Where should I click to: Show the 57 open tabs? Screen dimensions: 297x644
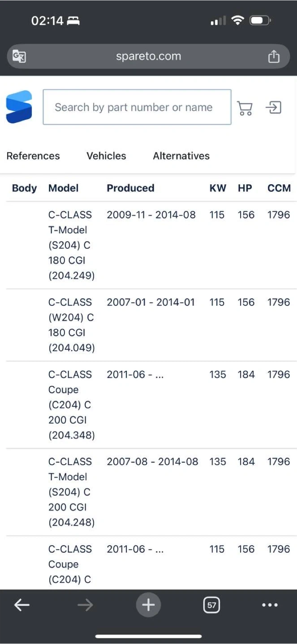pyautogui.click(x=211, y=605)
